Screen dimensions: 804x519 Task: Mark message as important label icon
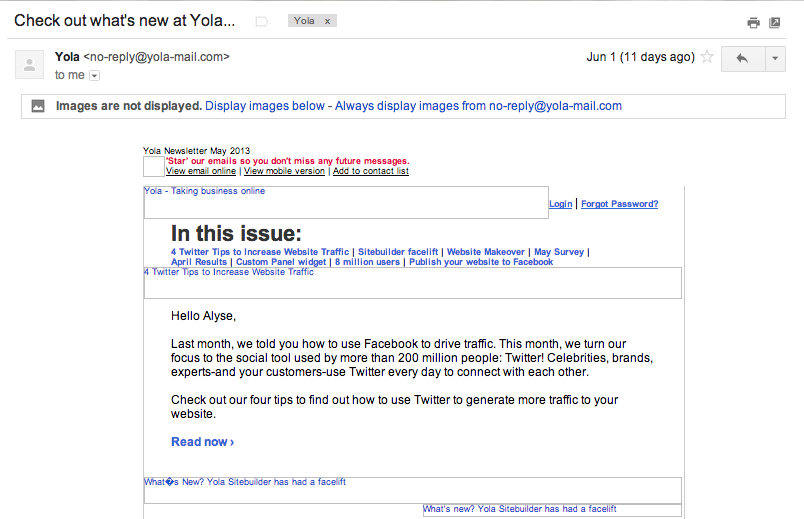tap(262, 22)
